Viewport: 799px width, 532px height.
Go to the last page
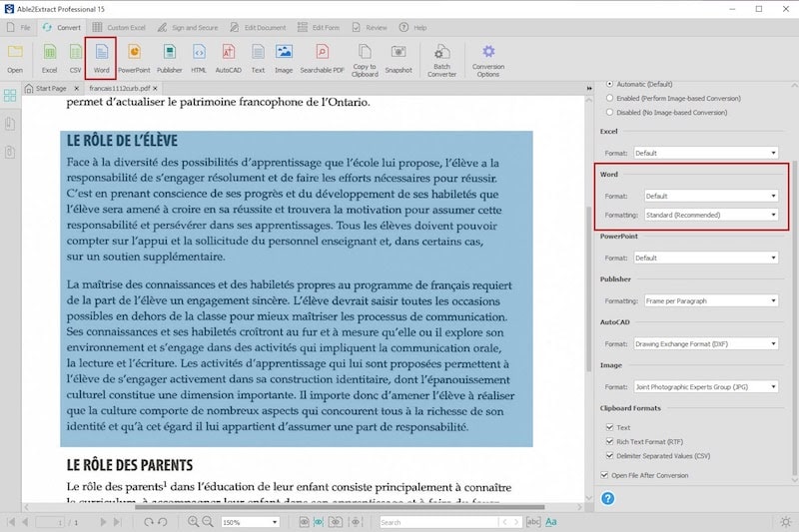pos(117,522)
